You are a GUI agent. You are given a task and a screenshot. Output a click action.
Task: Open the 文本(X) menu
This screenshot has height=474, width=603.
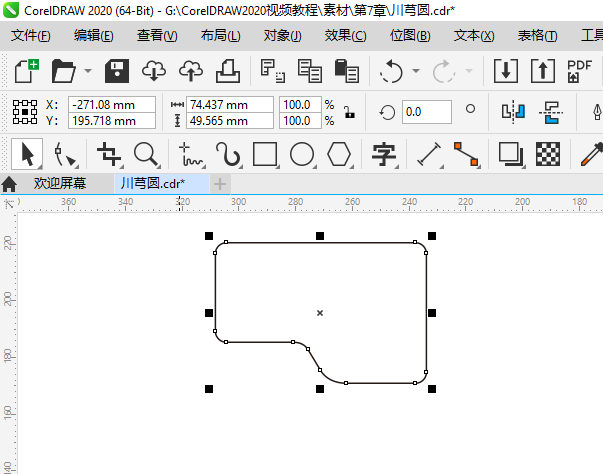click(474, 36)
